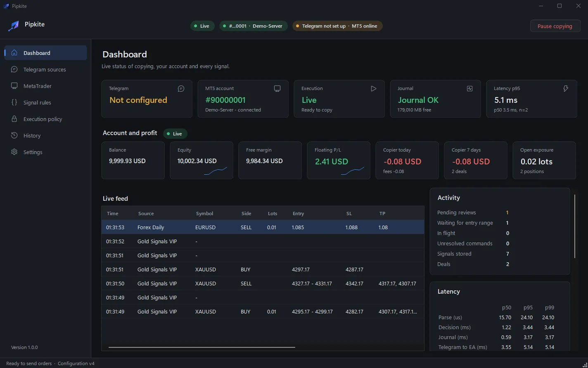This screenshot has width=588, height=368.
Task: Click the Floating P/L sparkline chart
Action: [x=353, y=171]
